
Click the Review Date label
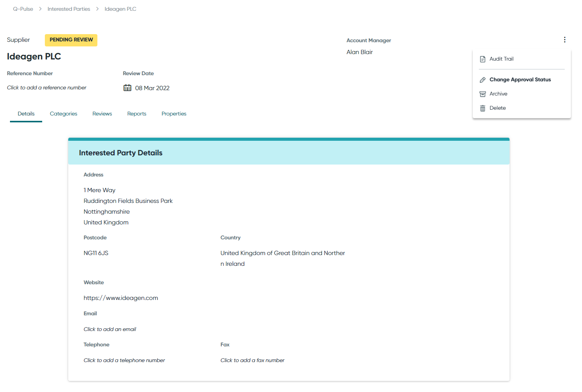point(138,74)
